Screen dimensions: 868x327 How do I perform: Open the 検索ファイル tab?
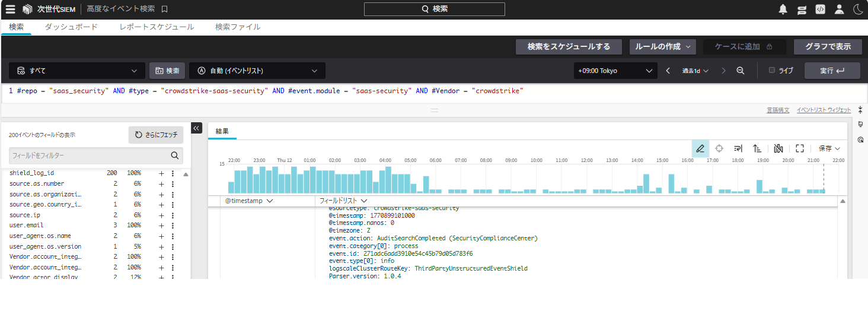tap(238, 27)
